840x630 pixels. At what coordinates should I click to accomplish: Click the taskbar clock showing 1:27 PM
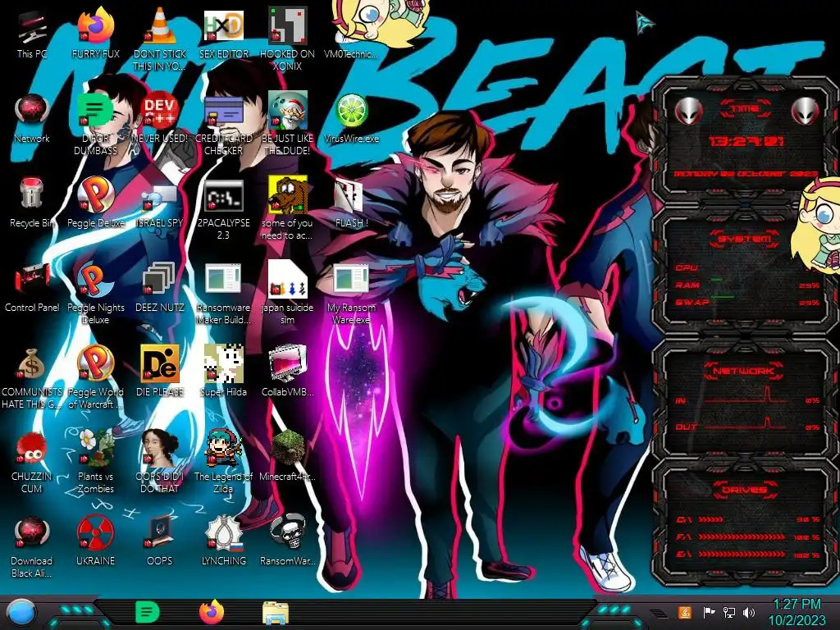[797, 612]
